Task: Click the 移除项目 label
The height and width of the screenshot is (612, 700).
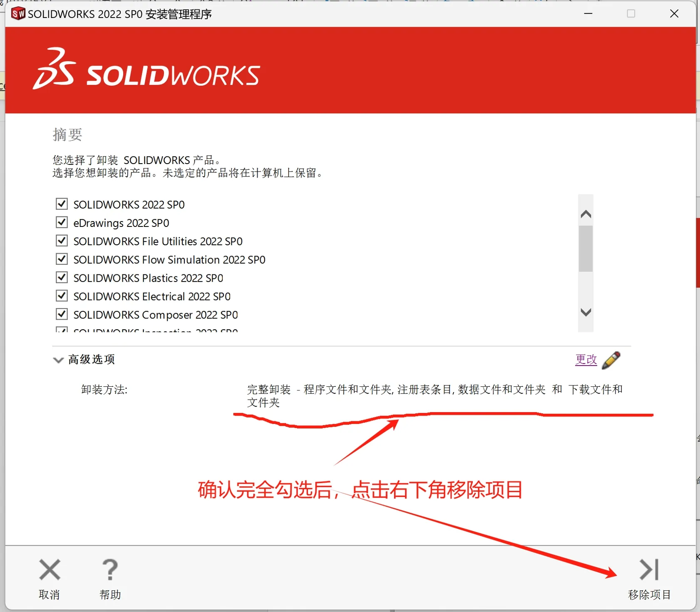Action: 649,595
